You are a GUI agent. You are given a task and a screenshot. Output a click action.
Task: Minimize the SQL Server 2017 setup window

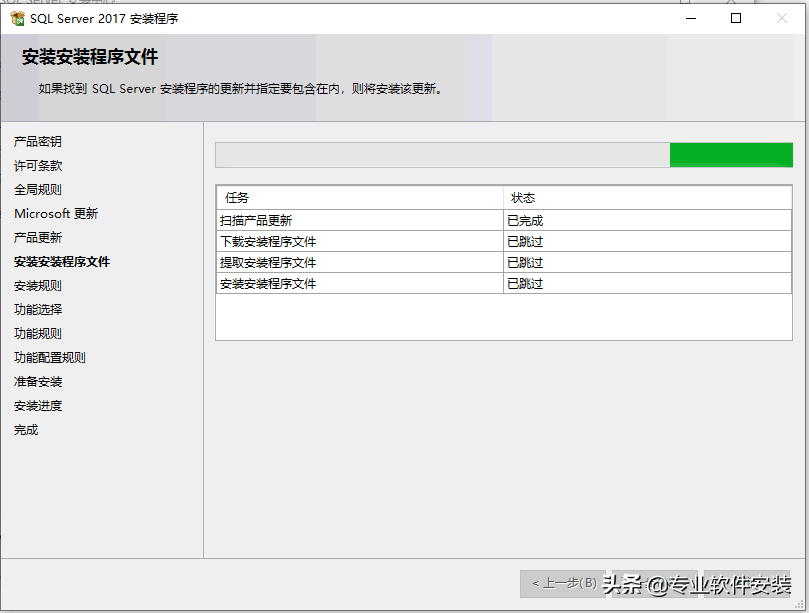tap(690, 18)
